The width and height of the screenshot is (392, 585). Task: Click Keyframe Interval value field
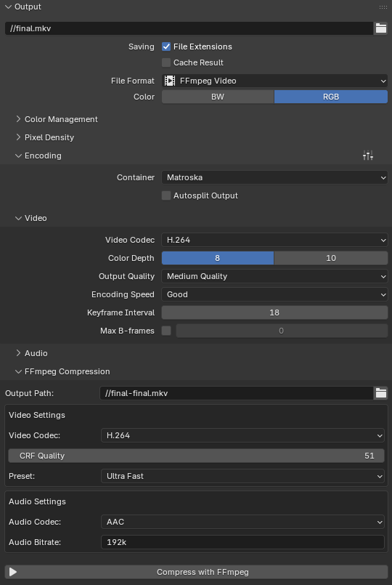click(x=274, y=312)
